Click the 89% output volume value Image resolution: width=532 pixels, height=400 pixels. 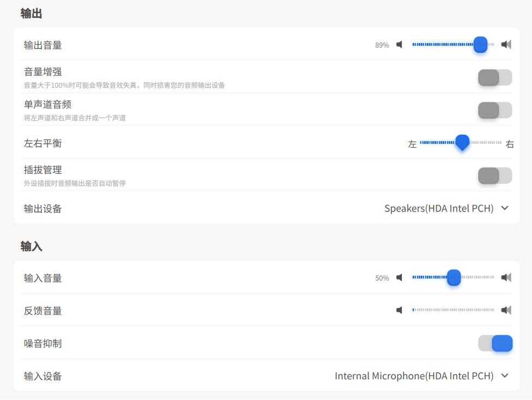pos(382,45)
